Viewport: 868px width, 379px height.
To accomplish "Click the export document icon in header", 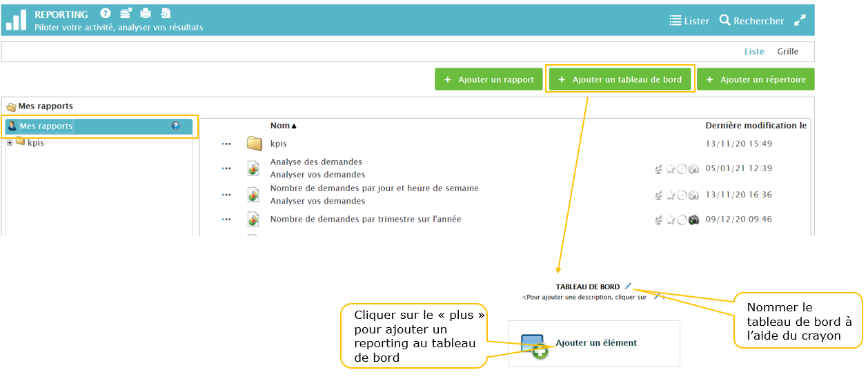I will (x=166, y=13).
